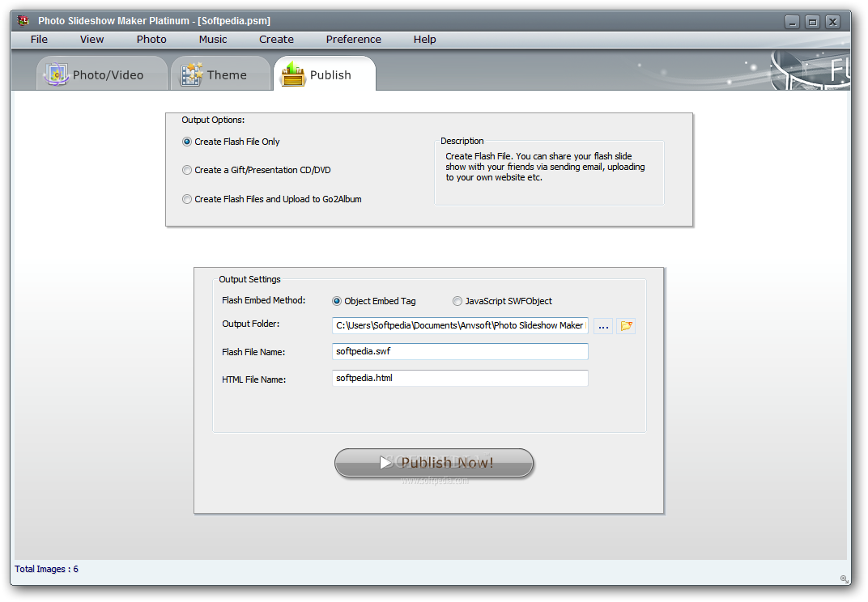This screenshot has width=868, height=602.
Task: Click the resize grip icon in corner
Action: click(x=845, y=579)
